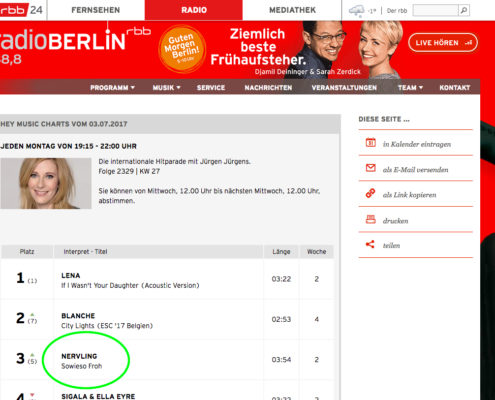Click the Ziemlich beste Frühaufsteher banner
This screenshot has height=400, width=495.
(x=258, y=47)
